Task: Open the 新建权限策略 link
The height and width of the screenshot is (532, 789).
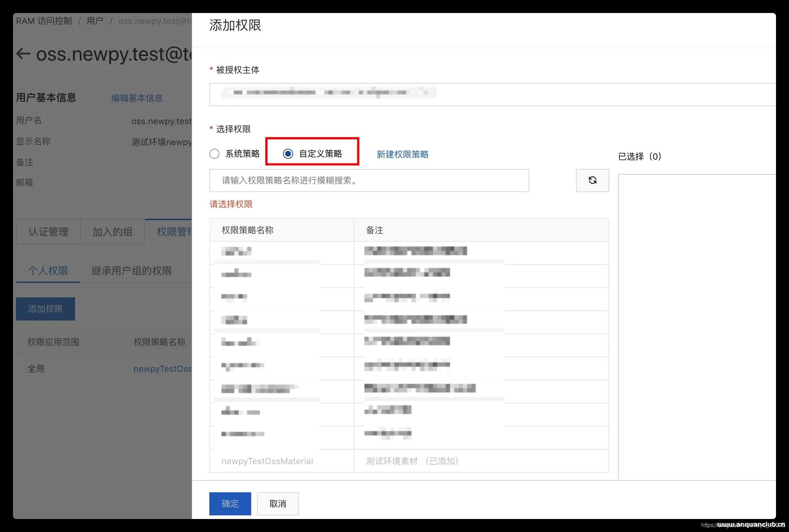Action: pyautogui.click(x=402, y=154)
